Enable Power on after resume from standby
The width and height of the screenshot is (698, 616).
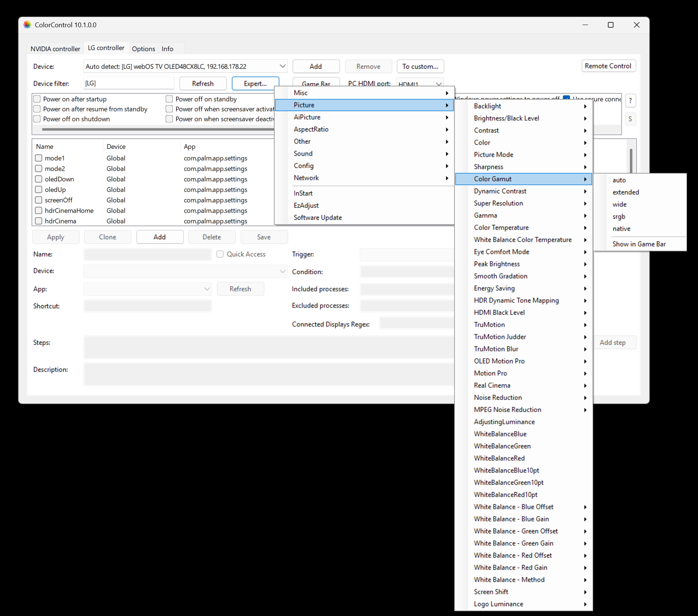pyautogui.click(x=37, y=109)
